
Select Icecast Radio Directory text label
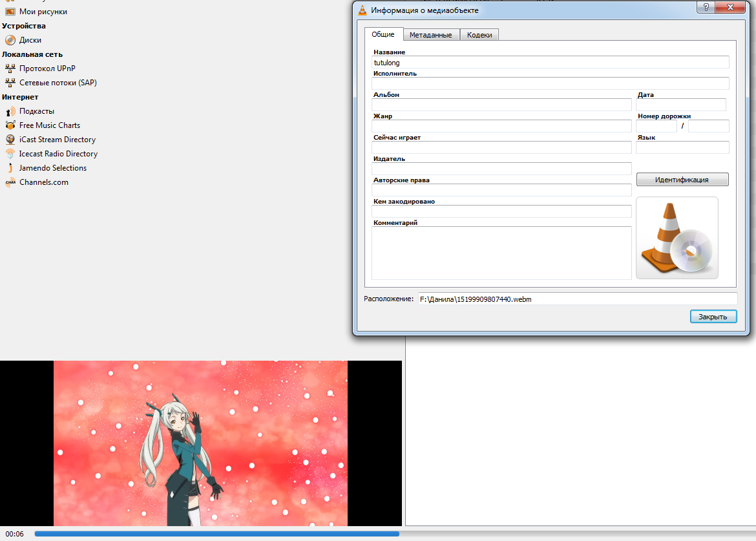tap(58, 154)
